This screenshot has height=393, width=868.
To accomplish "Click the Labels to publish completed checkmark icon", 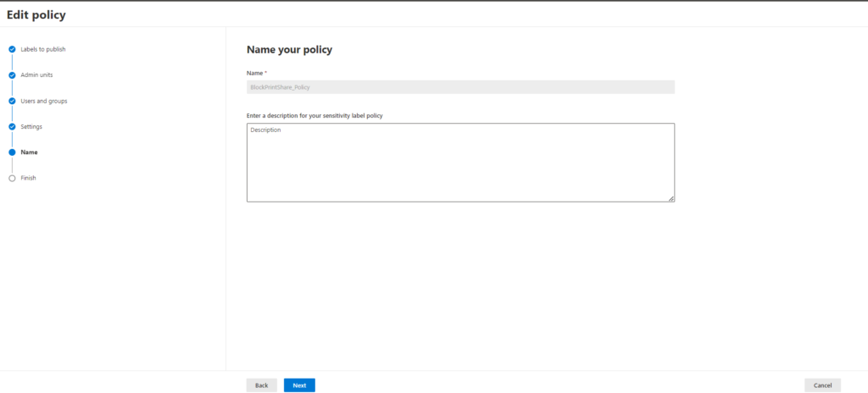I will [12, 49].
